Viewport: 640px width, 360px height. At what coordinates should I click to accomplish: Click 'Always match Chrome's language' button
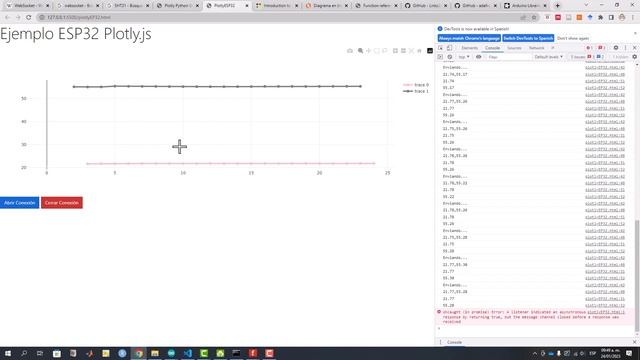click(469, 38)
